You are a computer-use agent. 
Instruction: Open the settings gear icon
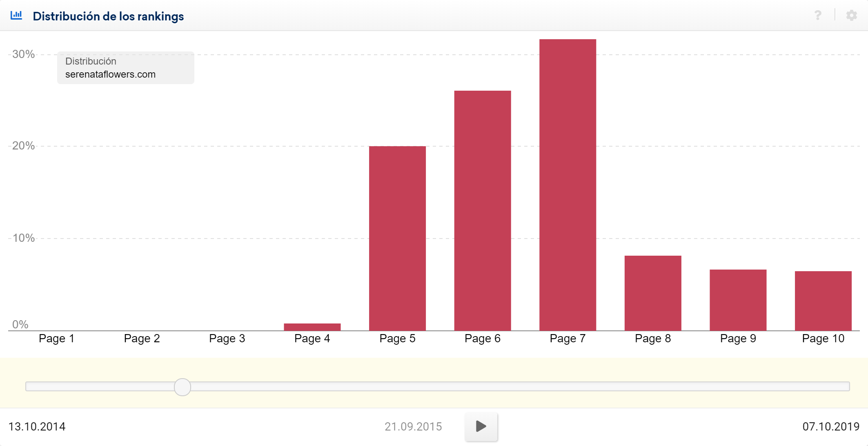851,16
